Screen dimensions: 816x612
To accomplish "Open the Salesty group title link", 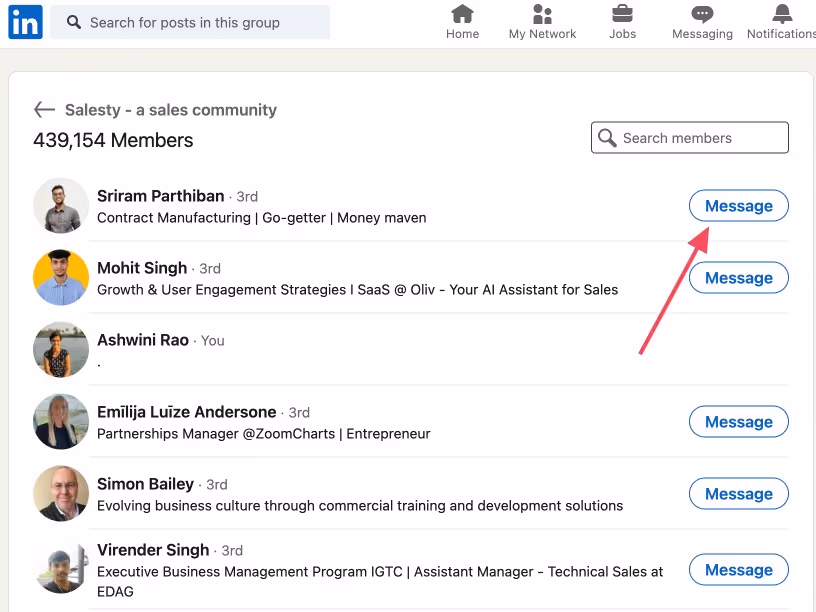I will pos(170,110).
